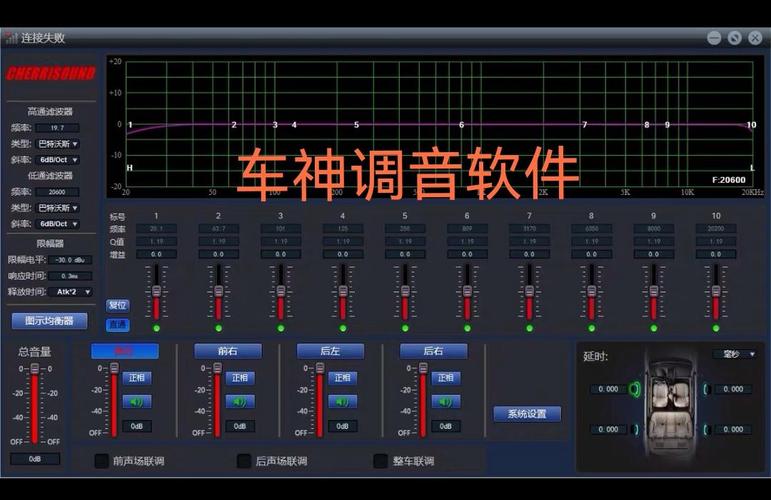Click the 总音量 master volume slider handle
Screen dimensions: 771x500
coord(34,368)
